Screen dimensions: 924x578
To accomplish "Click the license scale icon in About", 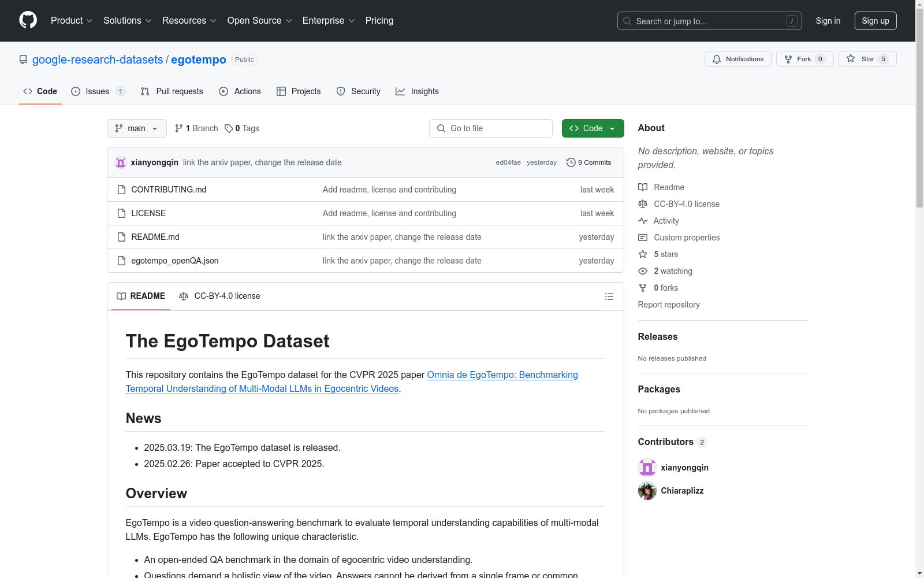I will [643, 204].
